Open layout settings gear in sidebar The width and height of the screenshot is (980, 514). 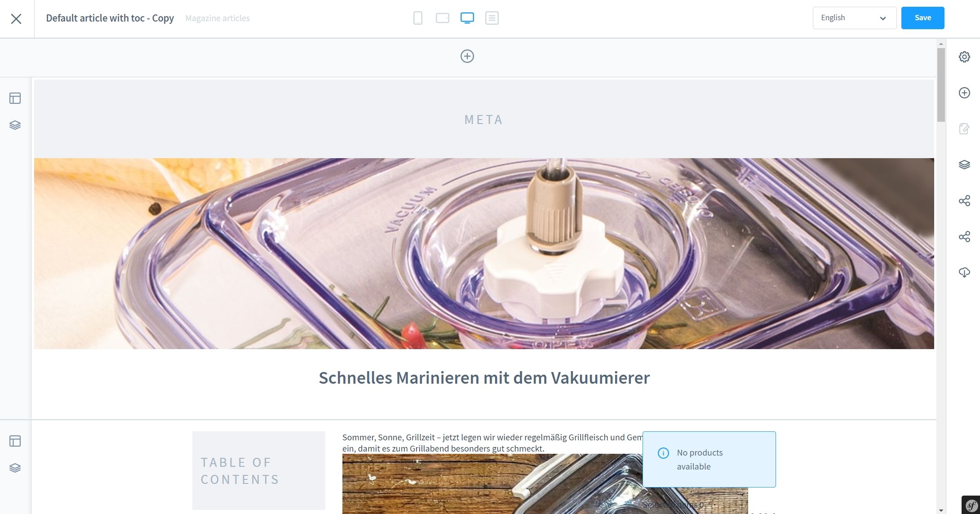click(x=964, y=57)
